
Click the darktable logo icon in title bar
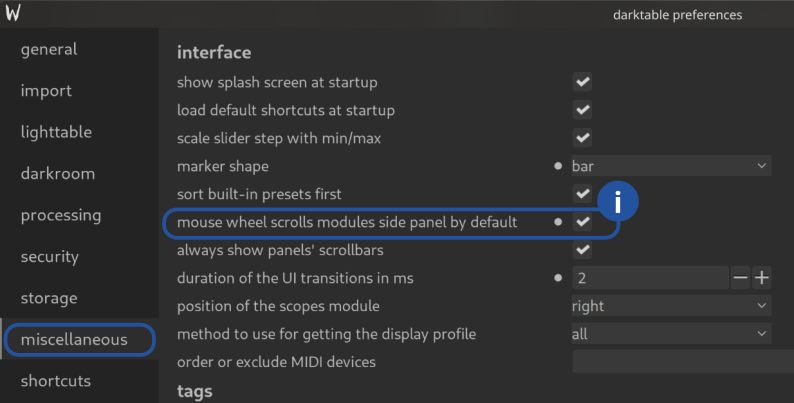[x=13, y=14]
